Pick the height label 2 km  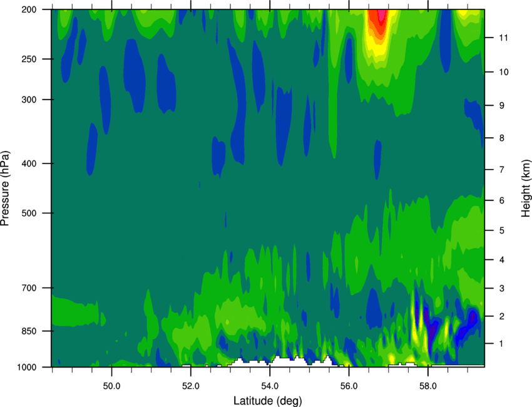[x=502, y=316]
